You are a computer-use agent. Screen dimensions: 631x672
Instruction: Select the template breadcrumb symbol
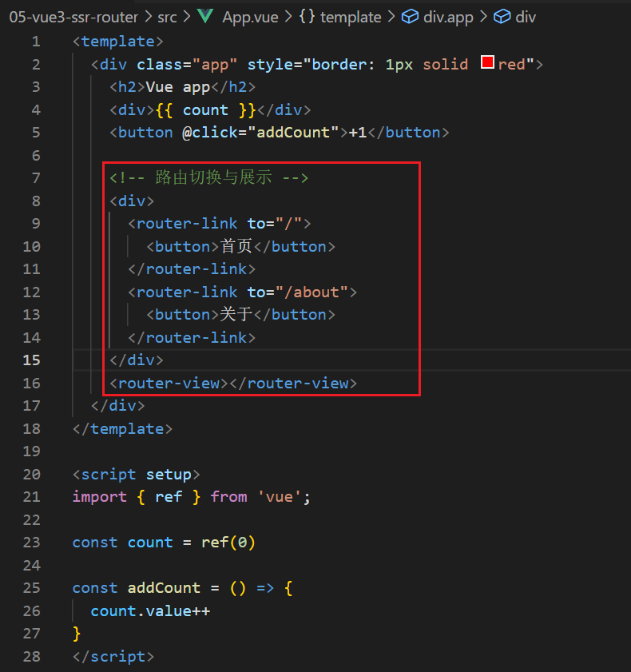(351, 17)
